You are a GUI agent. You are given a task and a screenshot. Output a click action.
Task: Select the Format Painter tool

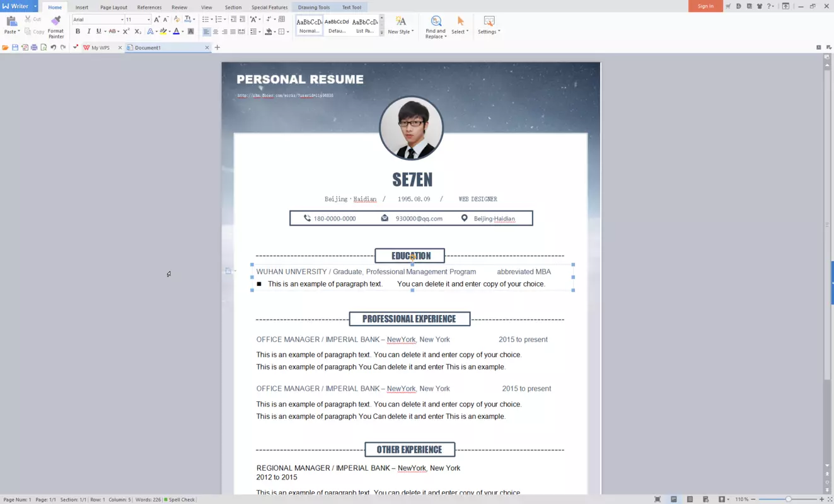point(56,27)
